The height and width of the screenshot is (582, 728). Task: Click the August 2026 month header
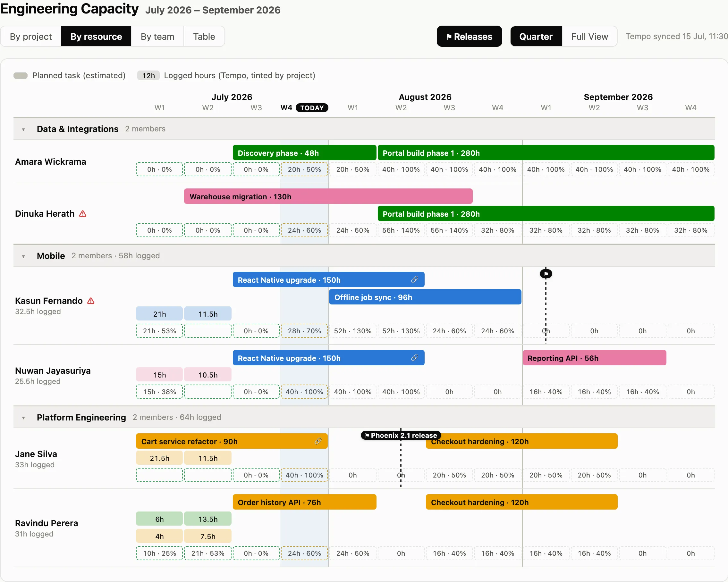coord(425,97)
